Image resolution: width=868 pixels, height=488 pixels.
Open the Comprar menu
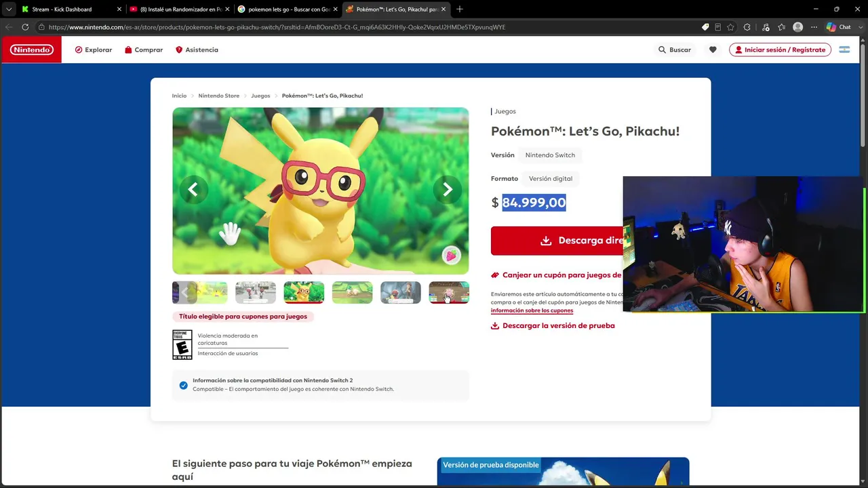144,49
